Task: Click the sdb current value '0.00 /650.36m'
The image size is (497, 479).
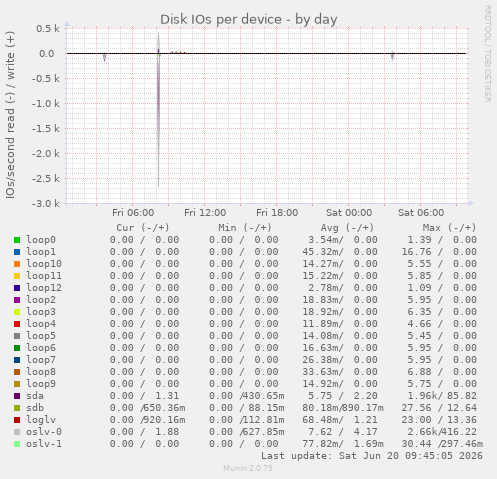Action: pyautogui.click(x=148, y=408)
